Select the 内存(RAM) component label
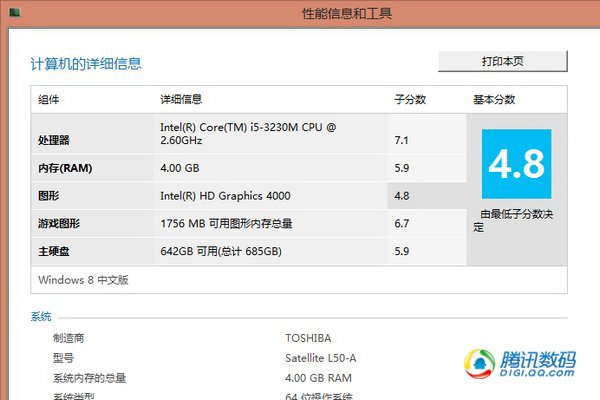The height and width of the screenshot is (400, 600). click(65, 168)
